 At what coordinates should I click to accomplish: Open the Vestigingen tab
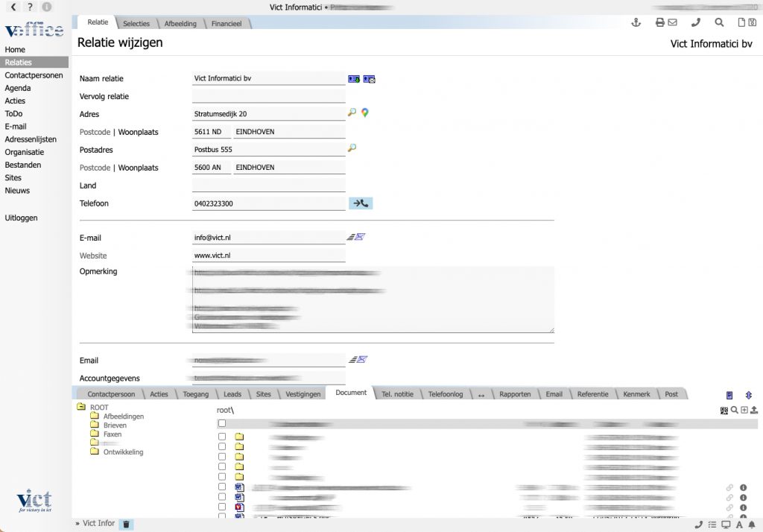click(x=303, y=394)
